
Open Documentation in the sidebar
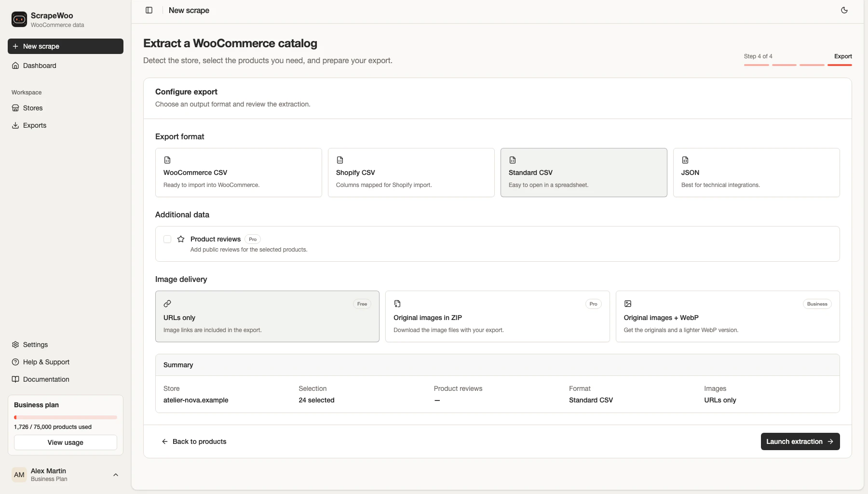coord(66,379)
